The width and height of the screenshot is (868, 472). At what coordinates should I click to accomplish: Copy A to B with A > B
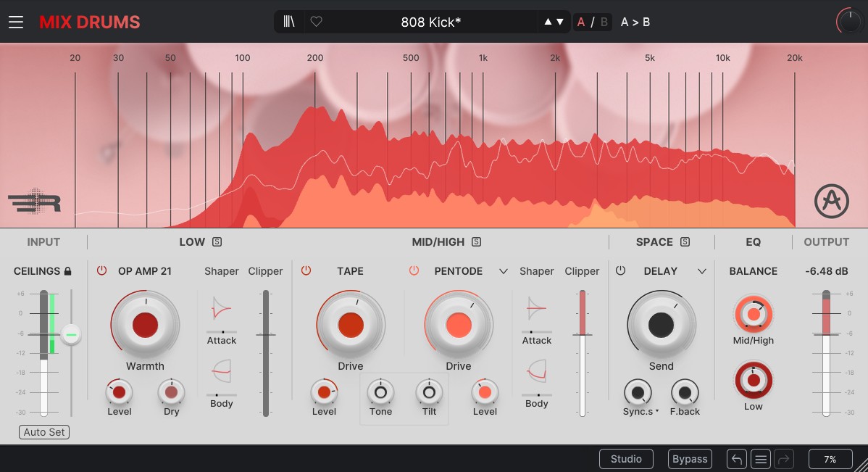coord(635,22)
